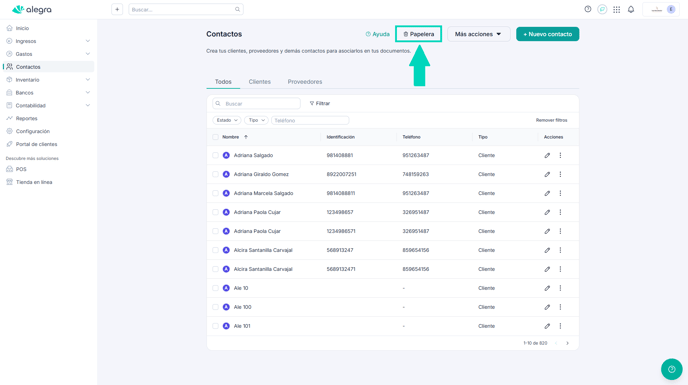
Task: Open the Tipo filter dropdown
Action: point(256,120)
